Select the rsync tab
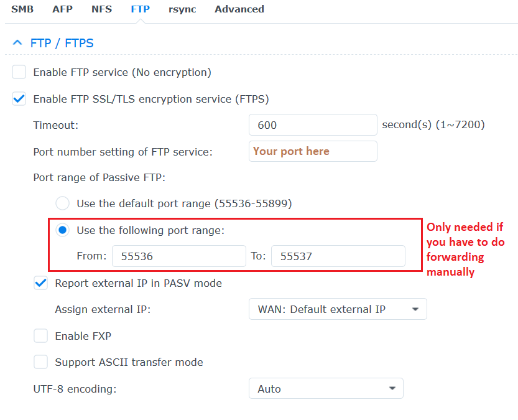The height and width of the screenshot is (420, 518). [x=182, y=9]
